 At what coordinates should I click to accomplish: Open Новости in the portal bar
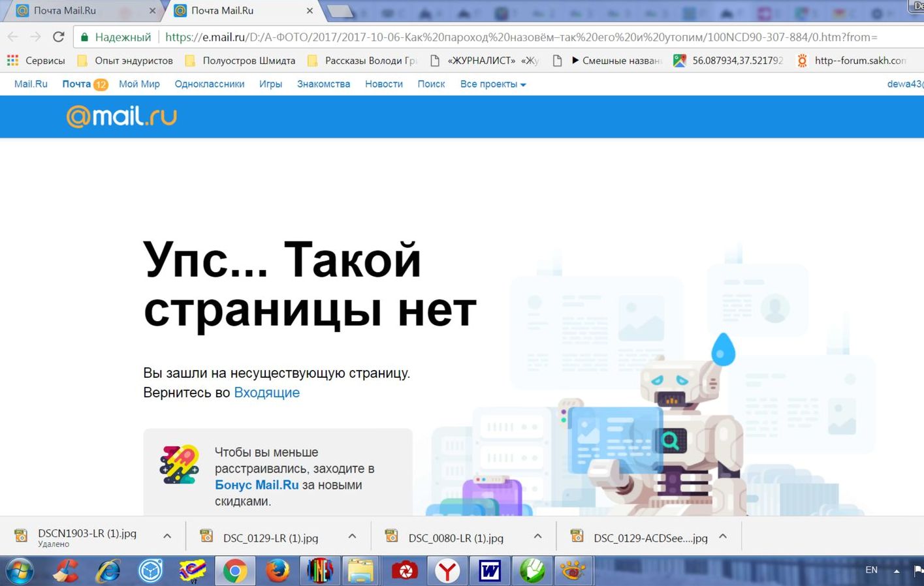tap(384, 84)
